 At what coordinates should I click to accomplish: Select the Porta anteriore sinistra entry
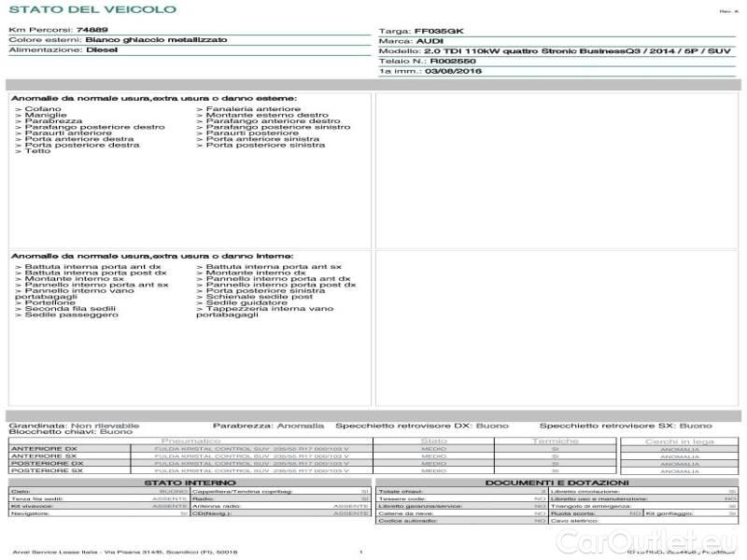point(258,139)
